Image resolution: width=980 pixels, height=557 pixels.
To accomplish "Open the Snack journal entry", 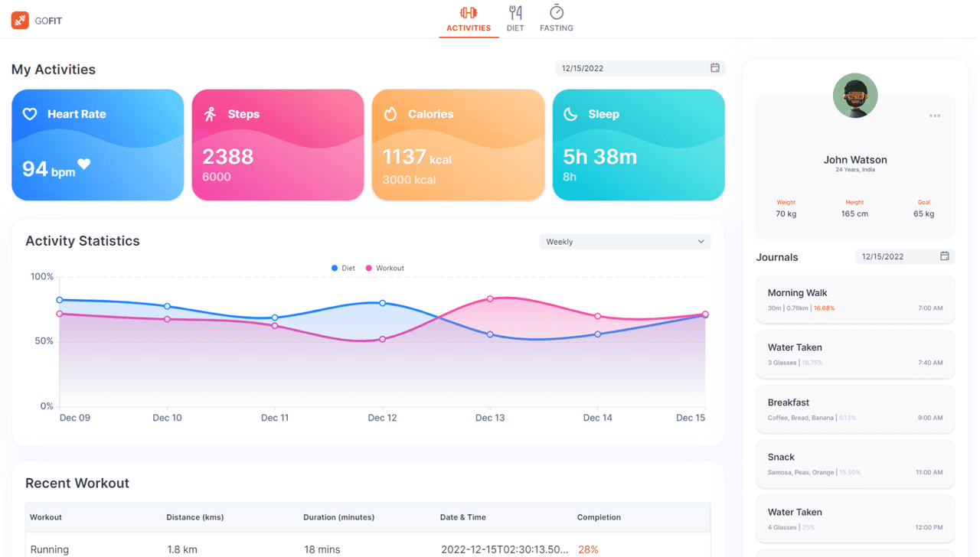I will pos(855,464).
